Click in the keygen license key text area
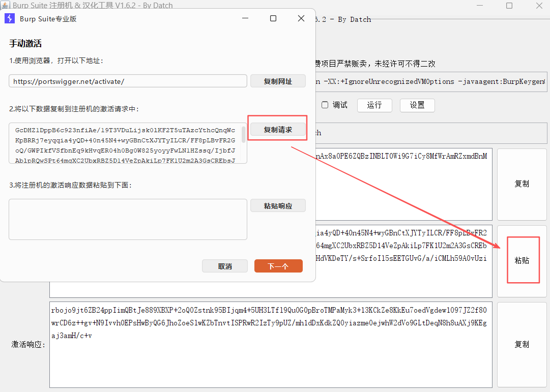The width and height of the screenshot is (550, 392). coord(404,185)
